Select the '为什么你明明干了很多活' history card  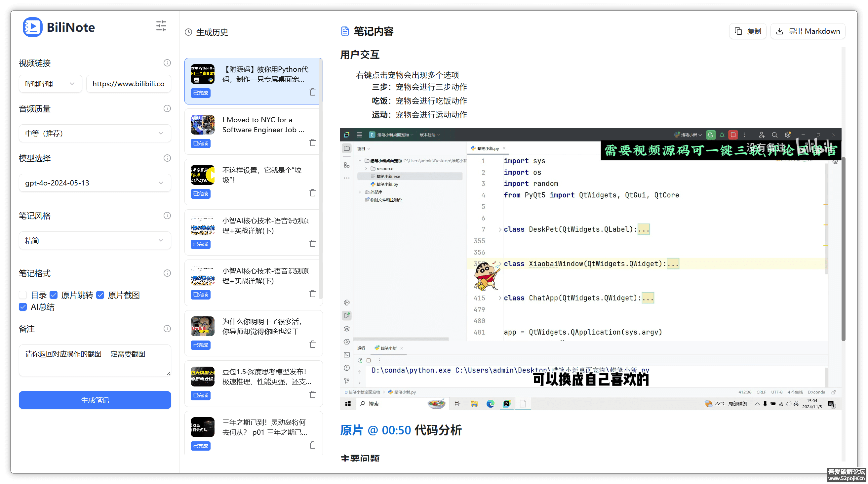pyautogui.click(x=254, y=333)
